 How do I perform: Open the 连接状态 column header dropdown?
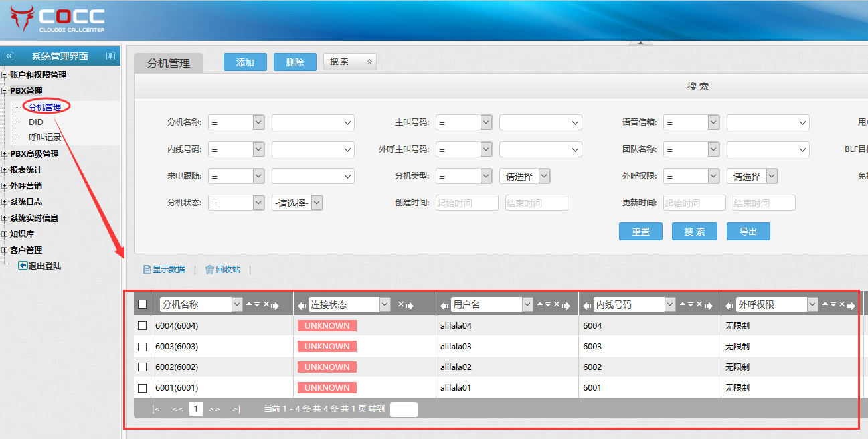click(x=385, y=304)
